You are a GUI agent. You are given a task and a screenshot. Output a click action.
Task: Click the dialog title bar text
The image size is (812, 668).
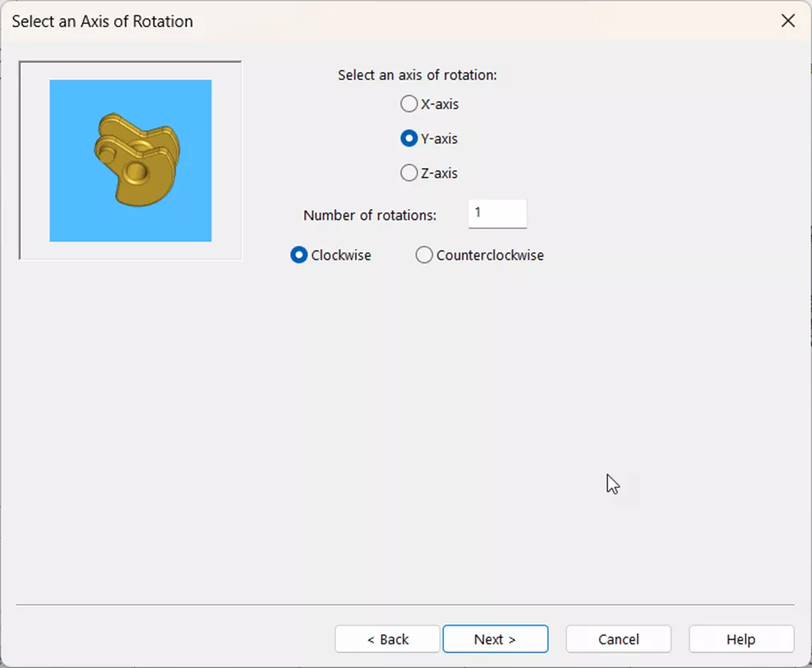coord(102,21)
